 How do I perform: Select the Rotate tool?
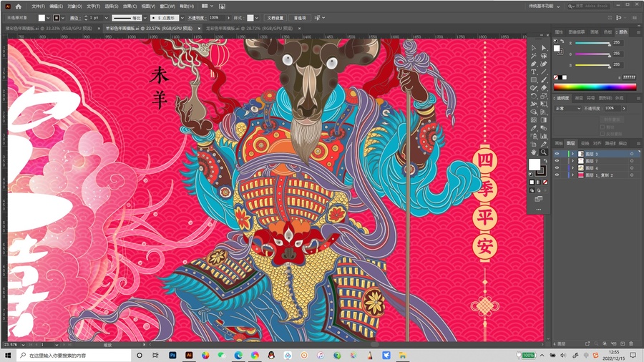534,96
